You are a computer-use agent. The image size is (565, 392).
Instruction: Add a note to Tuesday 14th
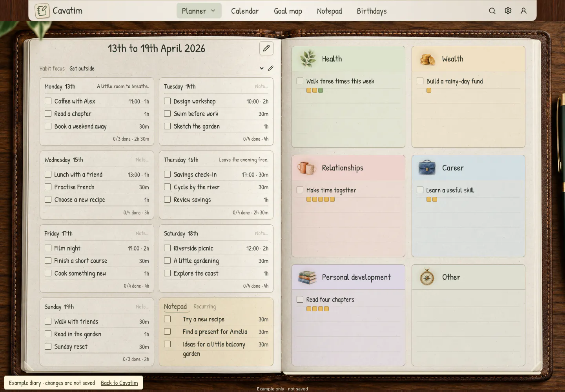(261, 87)
